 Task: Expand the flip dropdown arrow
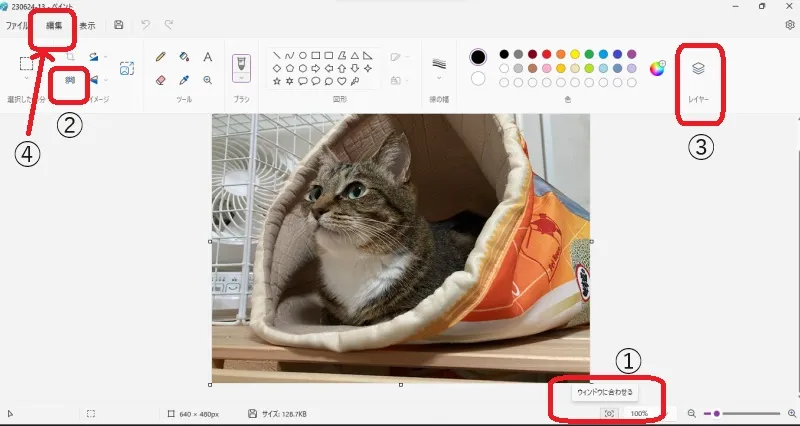(x=106, y=80)
